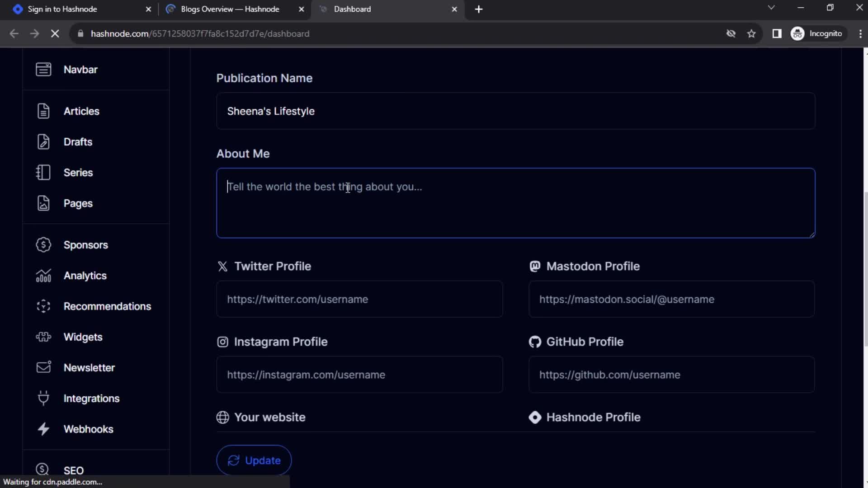Open the Chrome three-dot menu
Viewport: 868px width, 488px height.
point(860,33)
